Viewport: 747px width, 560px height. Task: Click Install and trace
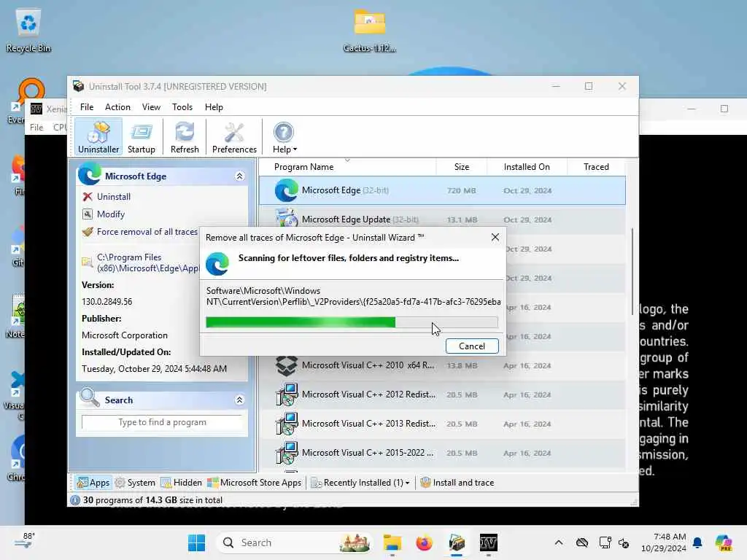point(457,483)
